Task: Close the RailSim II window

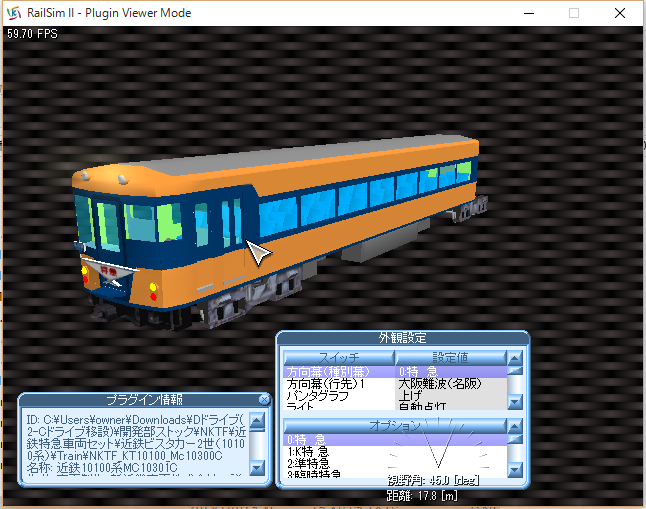Action: coord(620,13)
